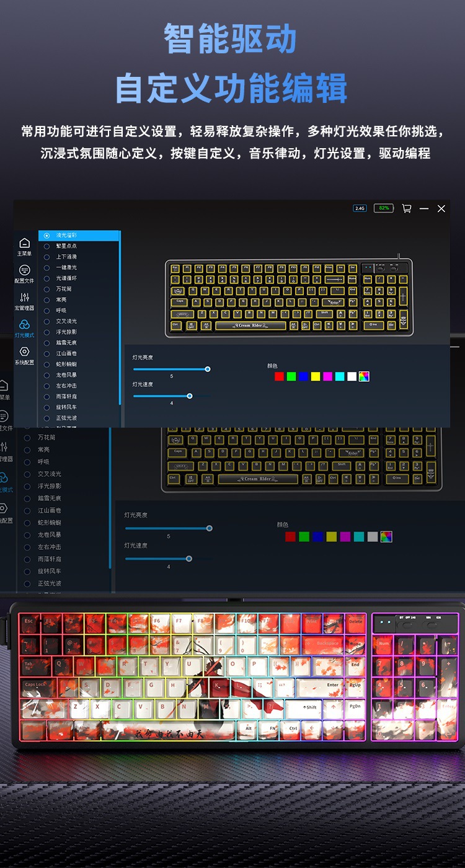Select 繁星点点 lighting effect

click(66, 246)
